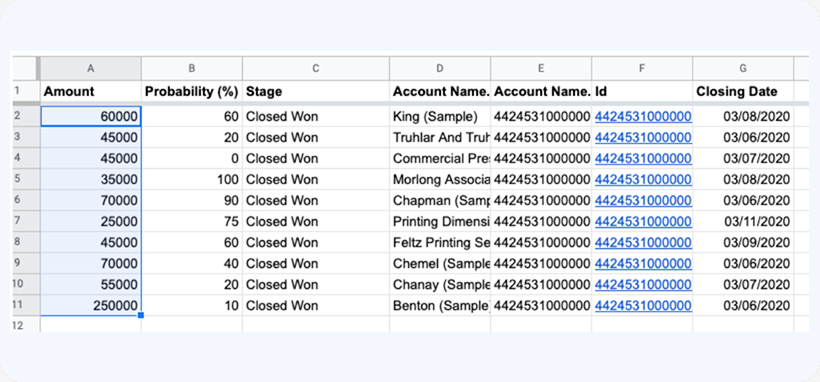Select Closed Won in the Benton row
This screenshot has height=382, width=820.
316,305
